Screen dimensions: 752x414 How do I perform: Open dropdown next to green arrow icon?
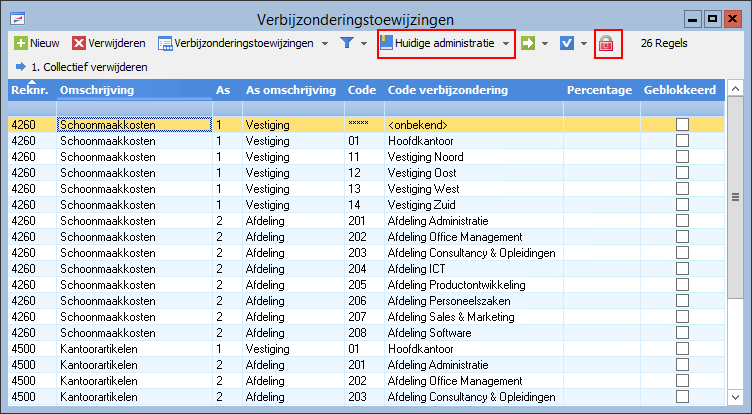click(545, 44)
